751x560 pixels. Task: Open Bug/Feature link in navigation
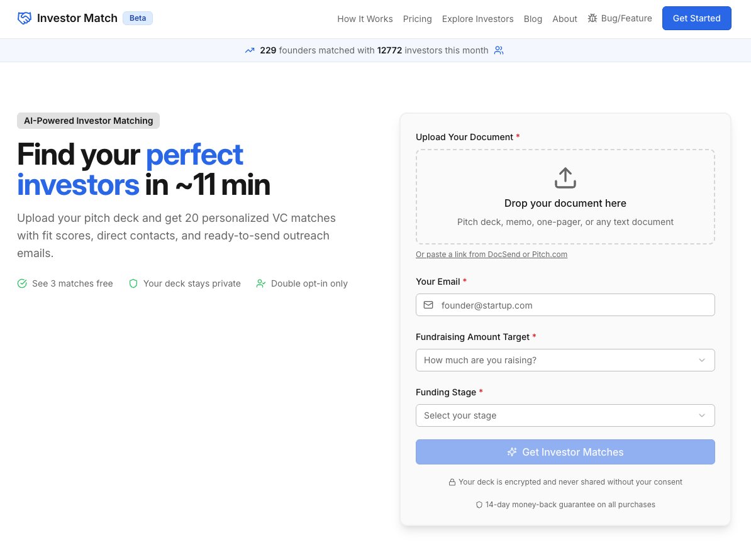tap(620, 18)
